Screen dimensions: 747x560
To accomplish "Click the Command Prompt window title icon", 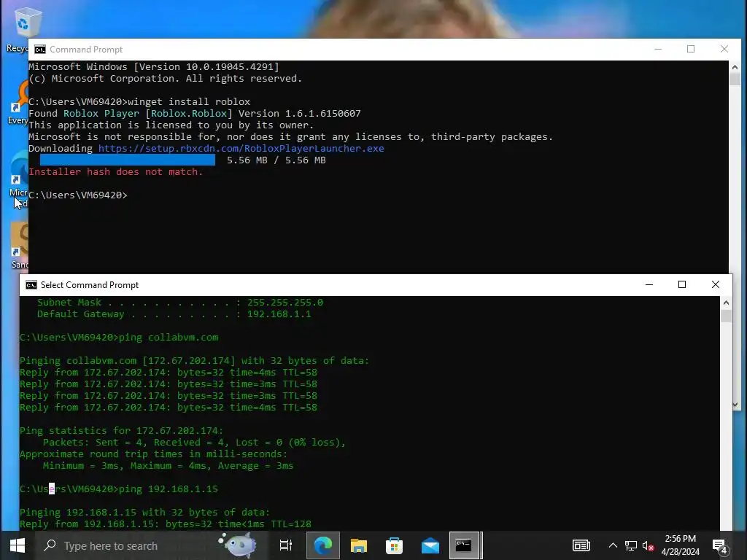I will pyautogui.click(x=40, y=50).
